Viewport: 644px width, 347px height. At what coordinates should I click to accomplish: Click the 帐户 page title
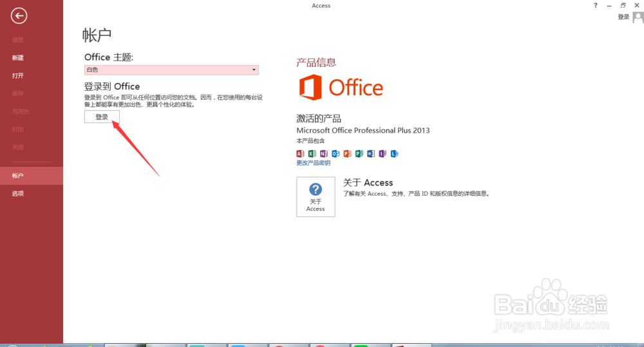coord(97,35)
